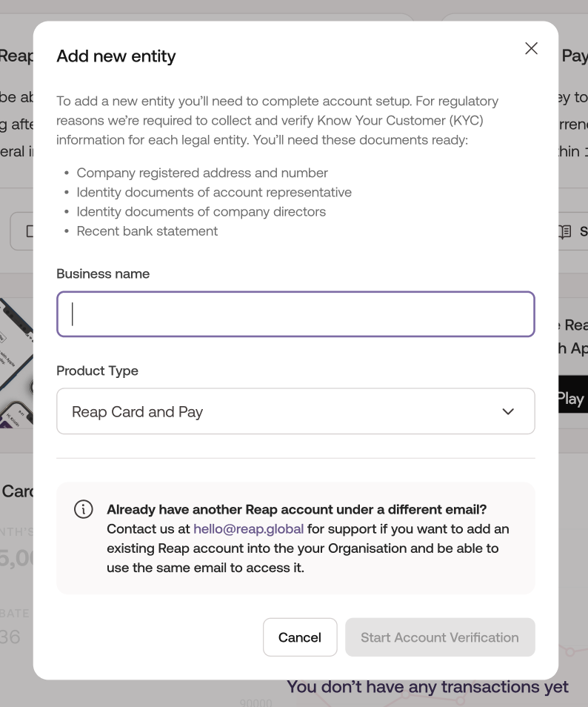The height and width of the screenshot is (707, 588).
Task: Click the Identity documents of company directors item
Action: tap(201, 212)
